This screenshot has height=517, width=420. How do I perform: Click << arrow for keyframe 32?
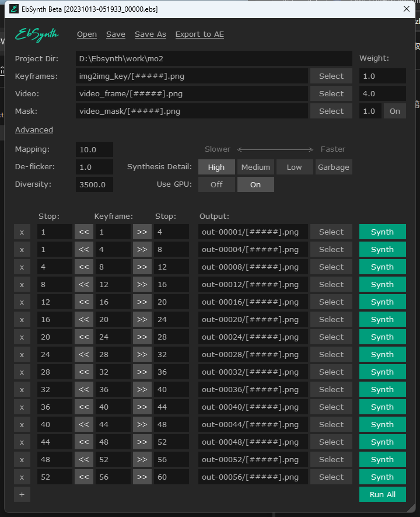pos(84,372)
